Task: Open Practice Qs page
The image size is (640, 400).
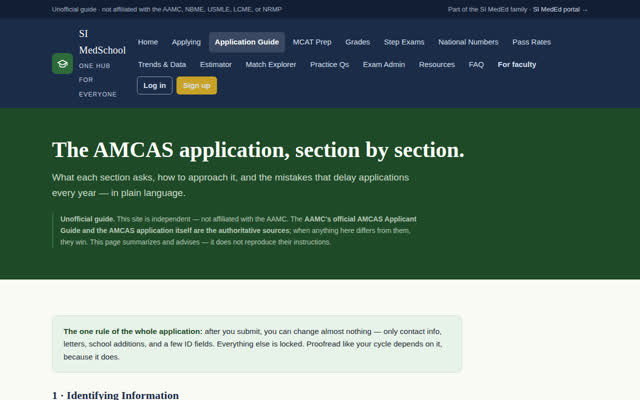Action: tap(329, 64)
